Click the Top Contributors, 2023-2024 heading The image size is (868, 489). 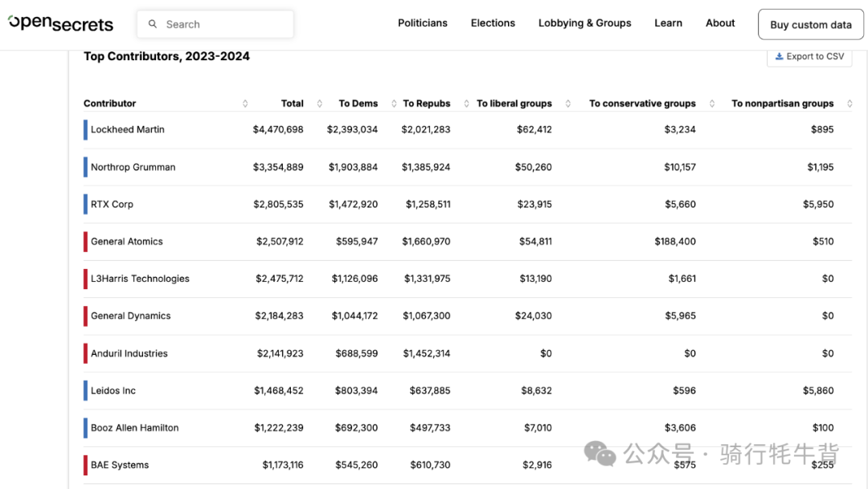[166, 56]
